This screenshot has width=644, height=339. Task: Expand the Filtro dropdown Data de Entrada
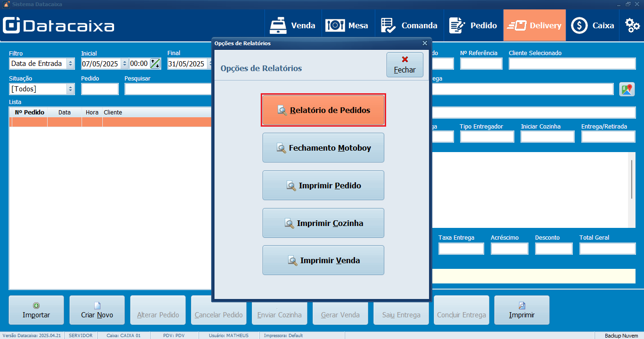tap(71, 64)
